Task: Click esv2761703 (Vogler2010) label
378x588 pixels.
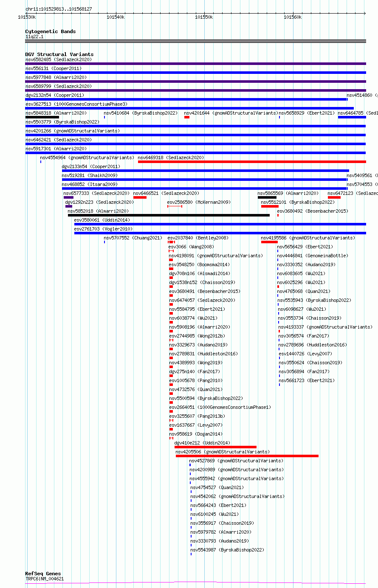Action: pos(103,229)
